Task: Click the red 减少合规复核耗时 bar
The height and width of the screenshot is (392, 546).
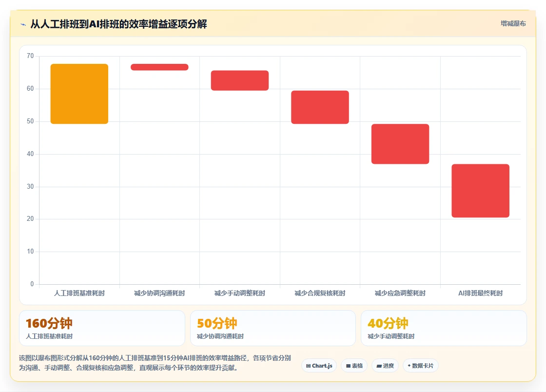Action: 320,107
